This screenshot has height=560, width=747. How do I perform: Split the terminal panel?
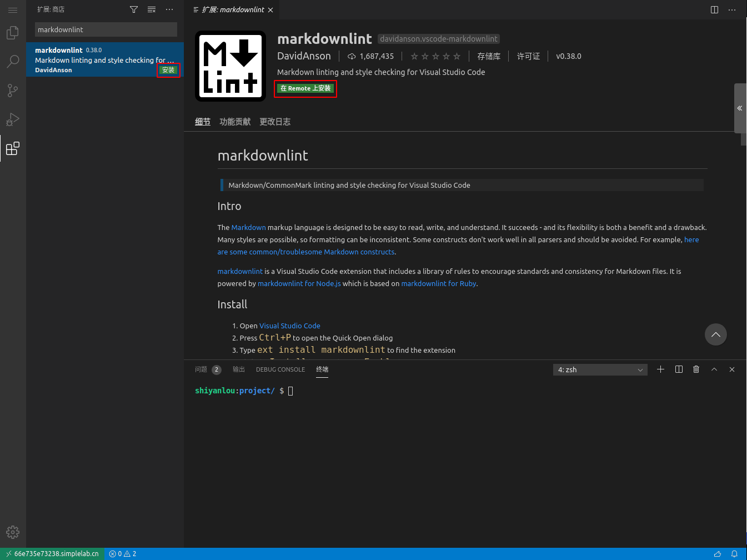(679, 369)
